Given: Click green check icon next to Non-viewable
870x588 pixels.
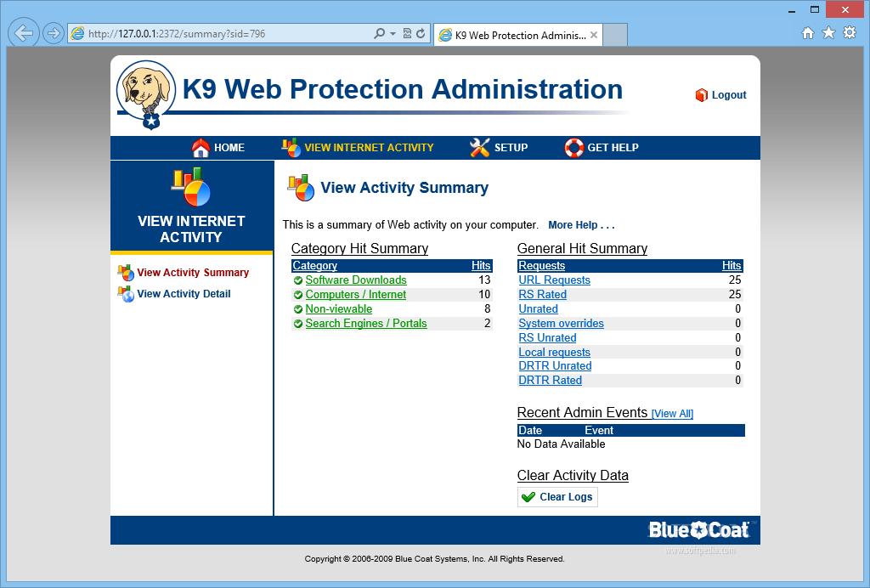Looking at the screenshot, I should click(298, 309).
